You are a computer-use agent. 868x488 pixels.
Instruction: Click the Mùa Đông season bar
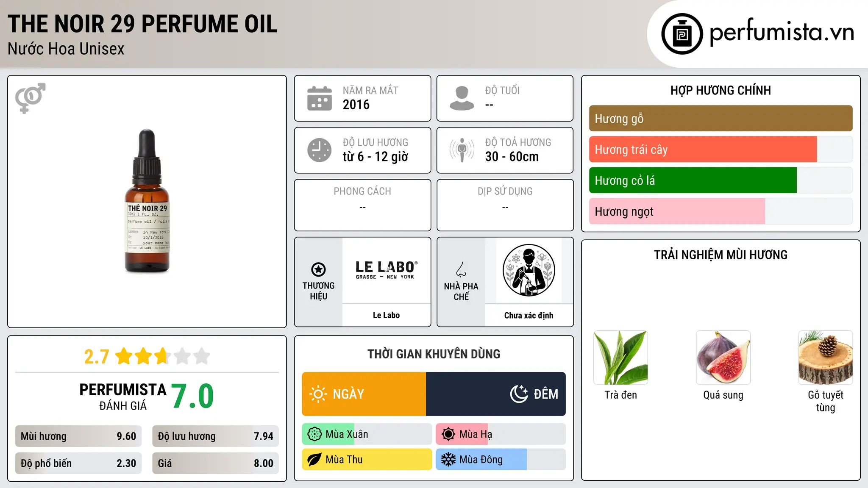point(501,460)
